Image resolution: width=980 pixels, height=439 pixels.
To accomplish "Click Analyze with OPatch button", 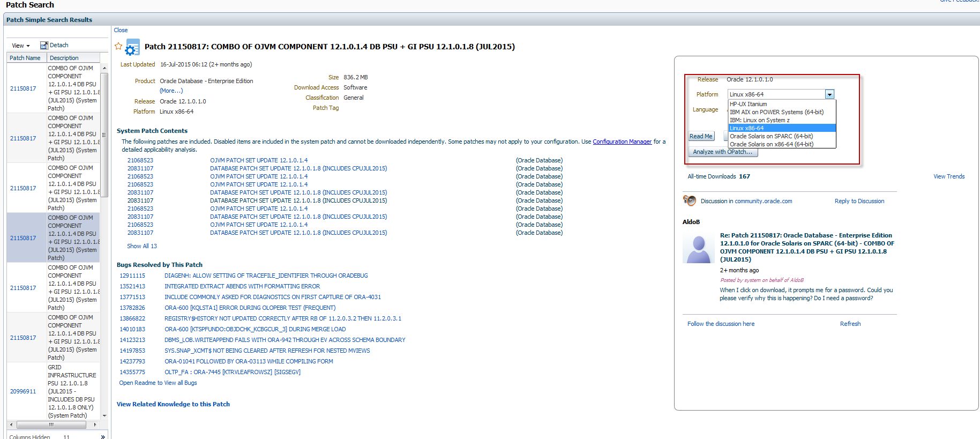I will [x=723, y=152].
